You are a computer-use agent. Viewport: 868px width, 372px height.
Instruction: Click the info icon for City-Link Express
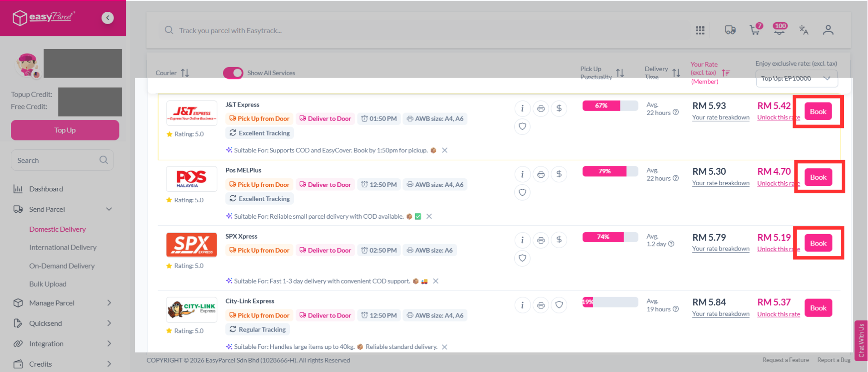pos(522,305)
